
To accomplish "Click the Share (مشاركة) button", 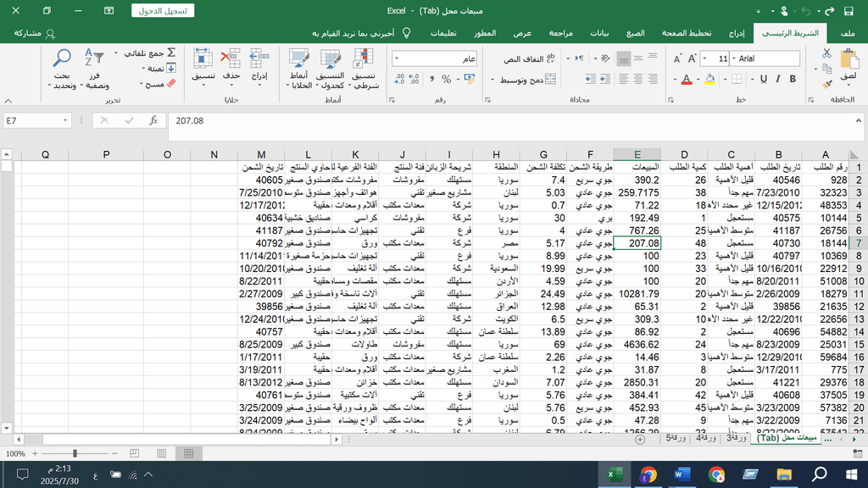I will (x=35, y=33).
